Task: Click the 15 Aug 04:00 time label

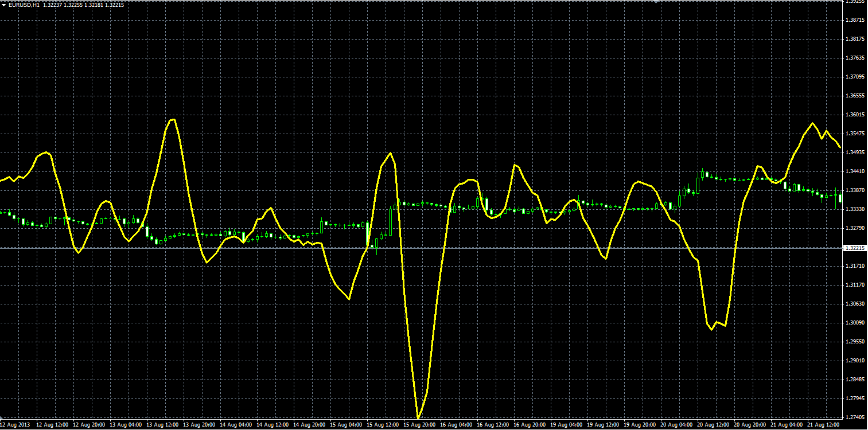Action: click(346, 425)
